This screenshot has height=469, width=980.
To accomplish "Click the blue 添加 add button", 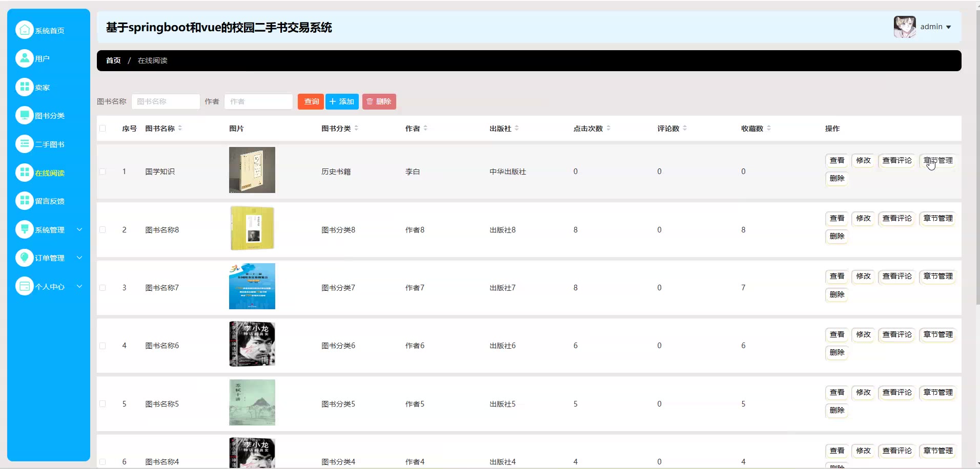I will point(342,101).
